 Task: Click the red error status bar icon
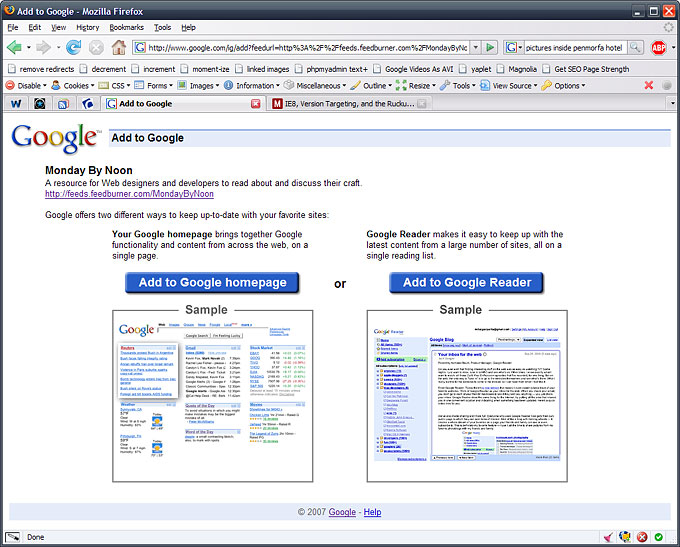click(x=642, y=537)
